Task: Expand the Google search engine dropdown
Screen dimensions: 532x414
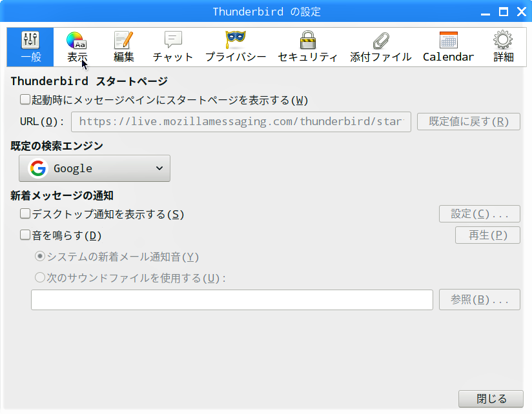Action: [x=95, y=168]
